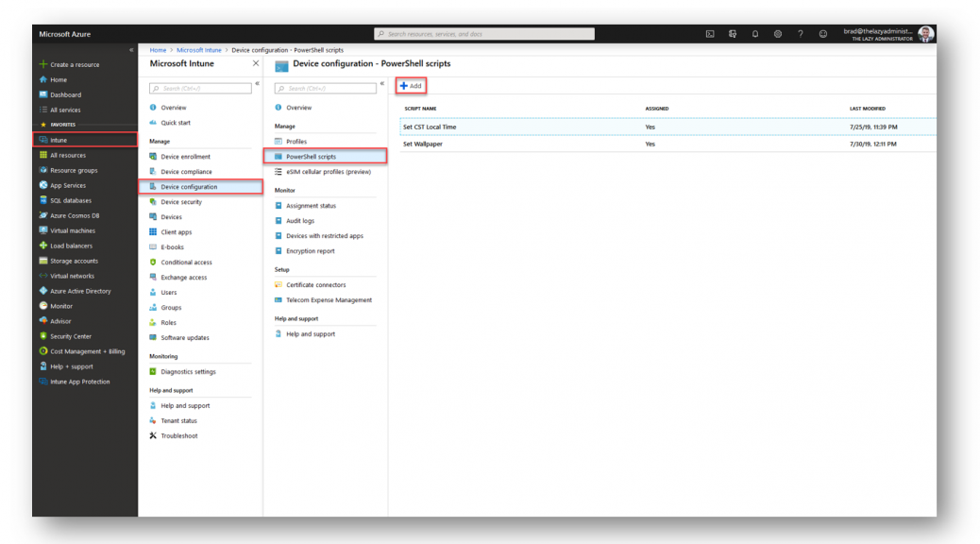Open the help question mark icon

[x=800, y=34]
